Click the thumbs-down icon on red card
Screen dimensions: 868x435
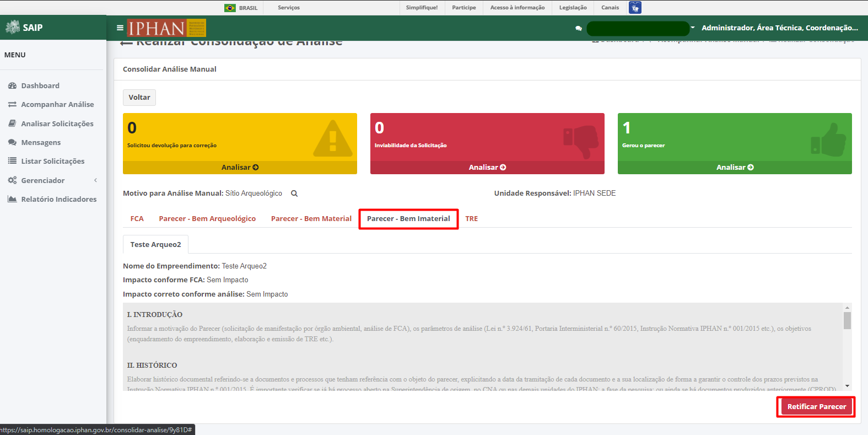pyautogui.click(x=581, y=142)
